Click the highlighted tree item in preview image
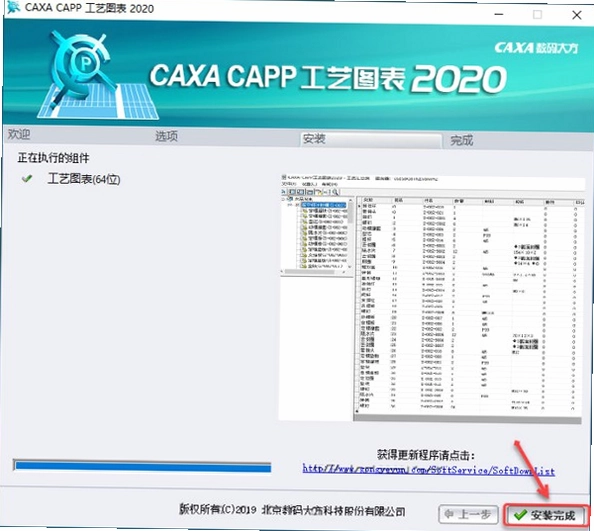 click(323, 205)
